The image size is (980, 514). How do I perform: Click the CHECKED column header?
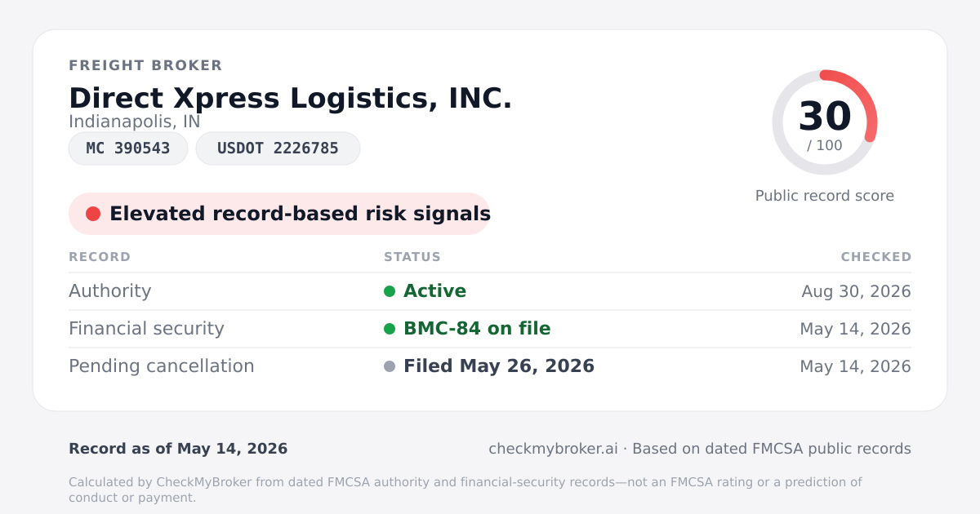coord(876,257)
